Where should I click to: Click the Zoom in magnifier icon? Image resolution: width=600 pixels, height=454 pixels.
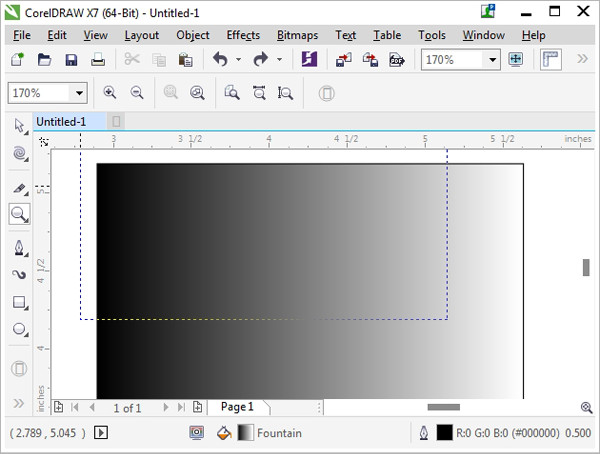click(110, 93)
